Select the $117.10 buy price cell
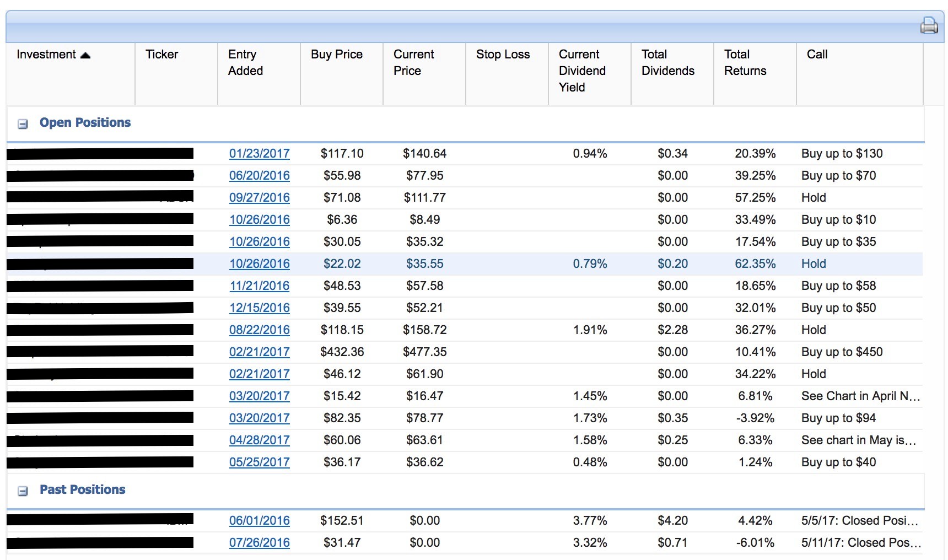Viewport: 948px width, 560px height. pyautogui.click(x=342, y=154)
